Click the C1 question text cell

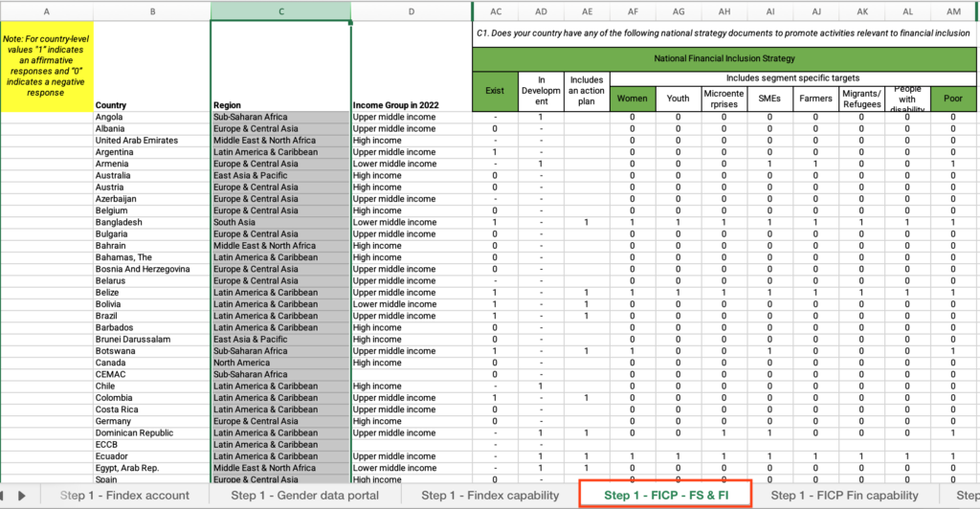(x=724, y=33)
